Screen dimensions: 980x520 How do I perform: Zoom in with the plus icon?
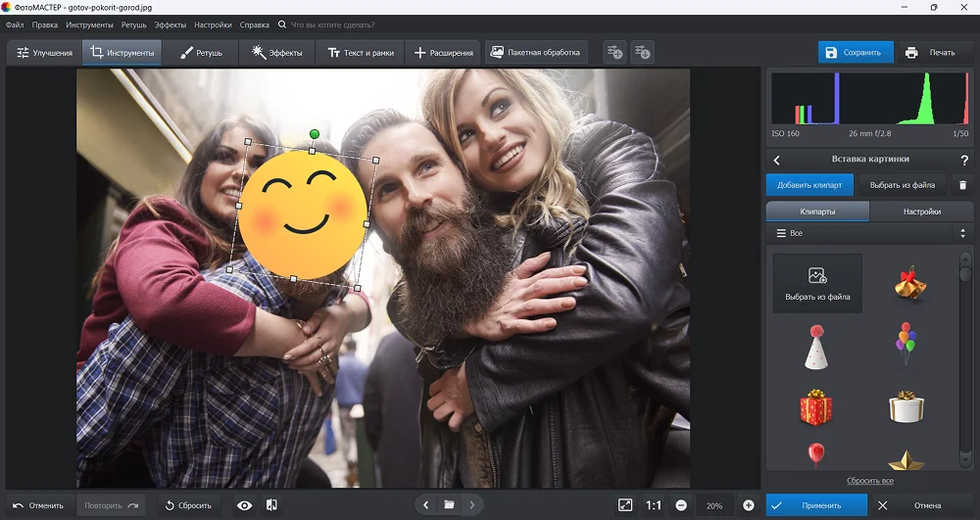coord(749,505)
